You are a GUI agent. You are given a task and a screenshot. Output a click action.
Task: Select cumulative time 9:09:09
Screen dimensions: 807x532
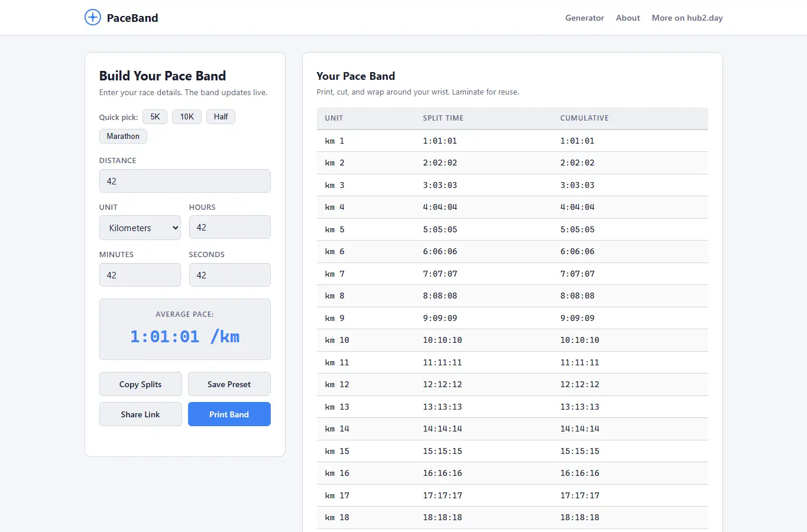(x=577, y=318)
